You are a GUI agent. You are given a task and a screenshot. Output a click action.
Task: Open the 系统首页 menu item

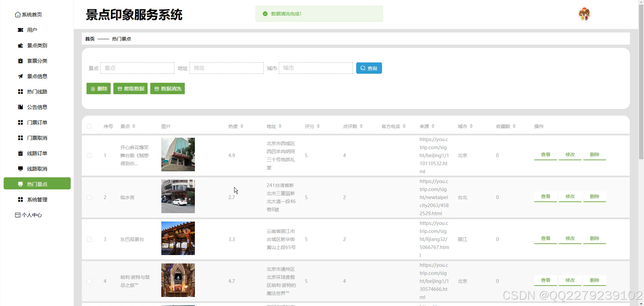tap(37, 14)
